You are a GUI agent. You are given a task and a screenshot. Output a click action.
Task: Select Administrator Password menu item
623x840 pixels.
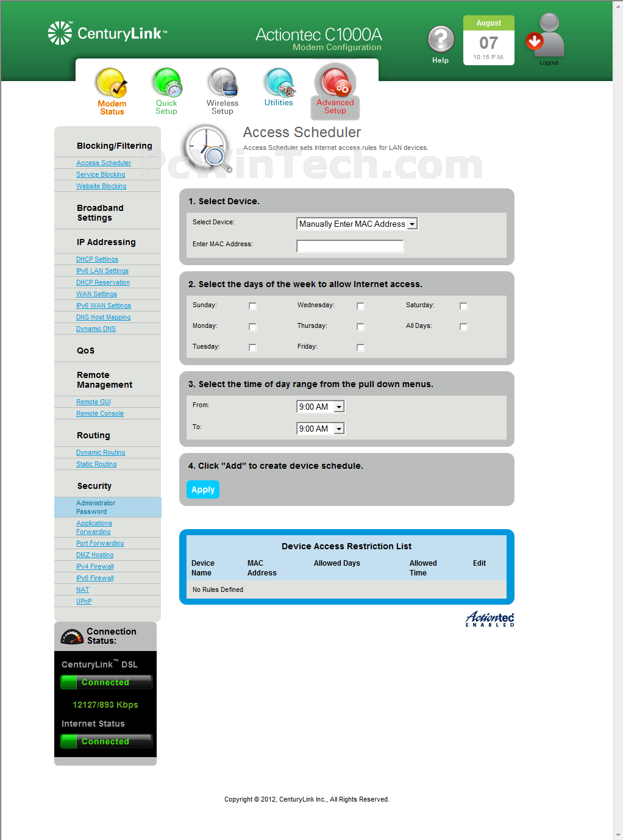pyautogui.click(x=108, y=507)
